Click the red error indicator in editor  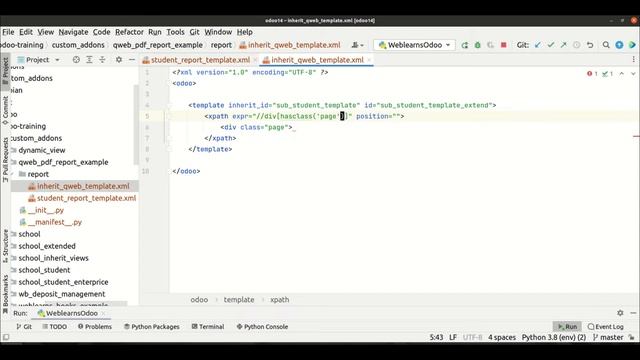click(592, 74)
